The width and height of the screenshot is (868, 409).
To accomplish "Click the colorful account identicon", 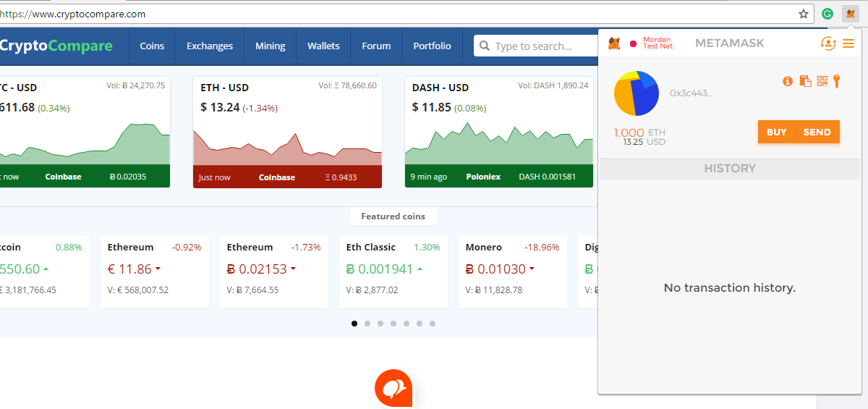I will [637, 93].
